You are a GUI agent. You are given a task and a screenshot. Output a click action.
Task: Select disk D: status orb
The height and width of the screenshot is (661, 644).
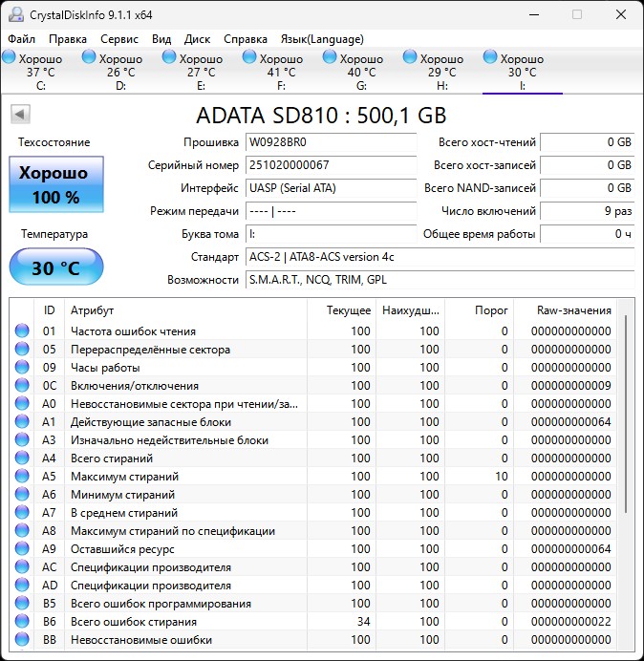pos(89,56)
